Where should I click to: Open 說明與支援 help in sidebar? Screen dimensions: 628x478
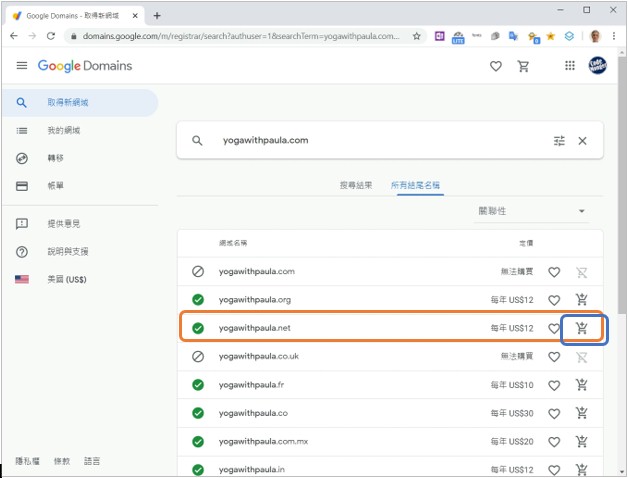pyautogui.click(x=68, y=252)
